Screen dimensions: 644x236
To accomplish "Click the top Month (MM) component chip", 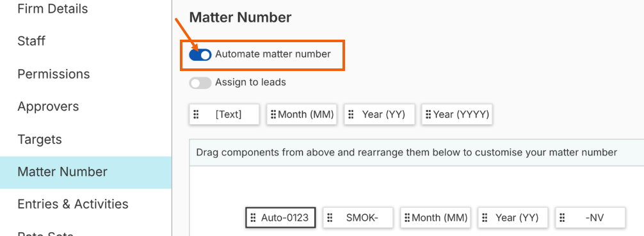I will coord(302,114).
